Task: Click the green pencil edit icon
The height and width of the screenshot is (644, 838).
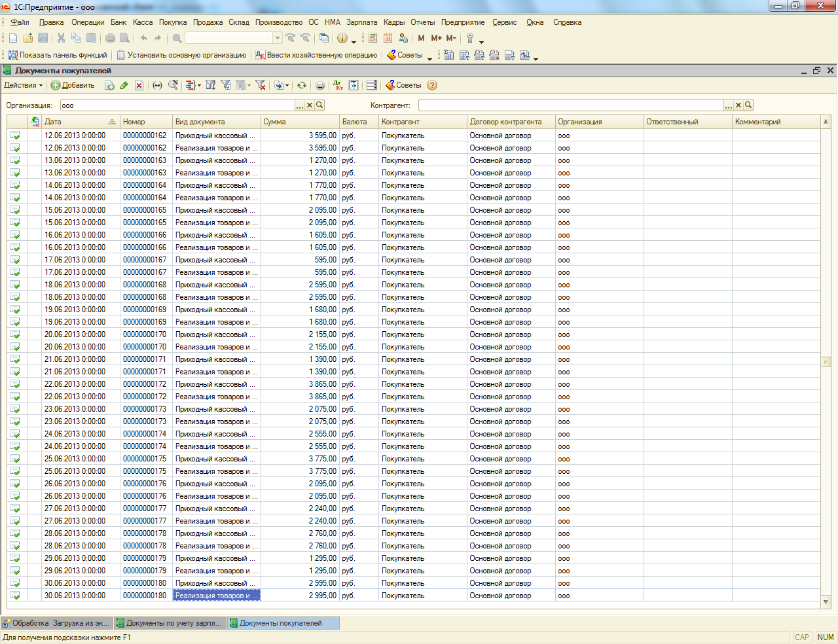Action: click(x=124, y=85)
